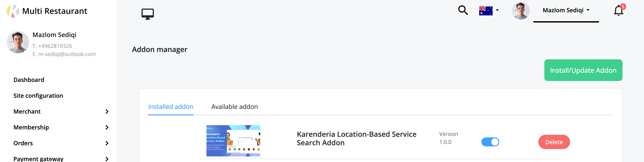Screen dimensions: 644x162
Task: Switch to the Available addon tab
Action: point(234,107)
